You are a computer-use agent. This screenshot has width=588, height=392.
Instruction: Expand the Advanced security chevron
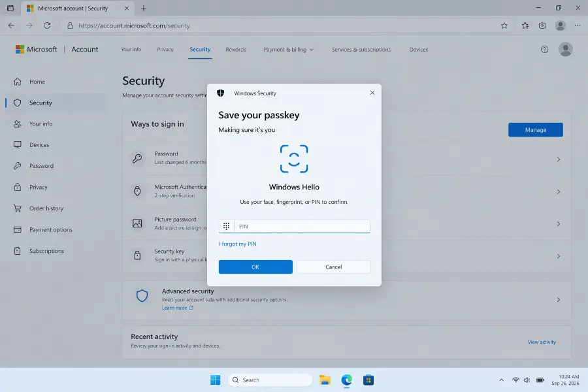tap(559, 300)
